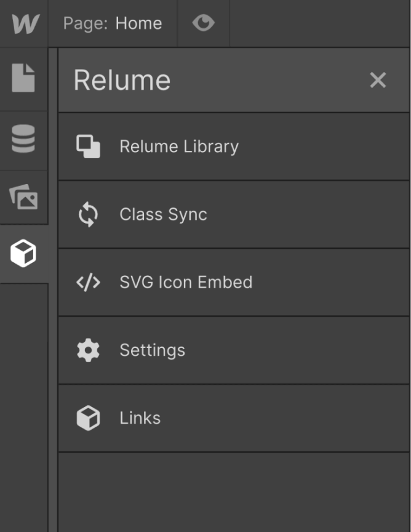Open the Relume Settings entry

[153, 350]
